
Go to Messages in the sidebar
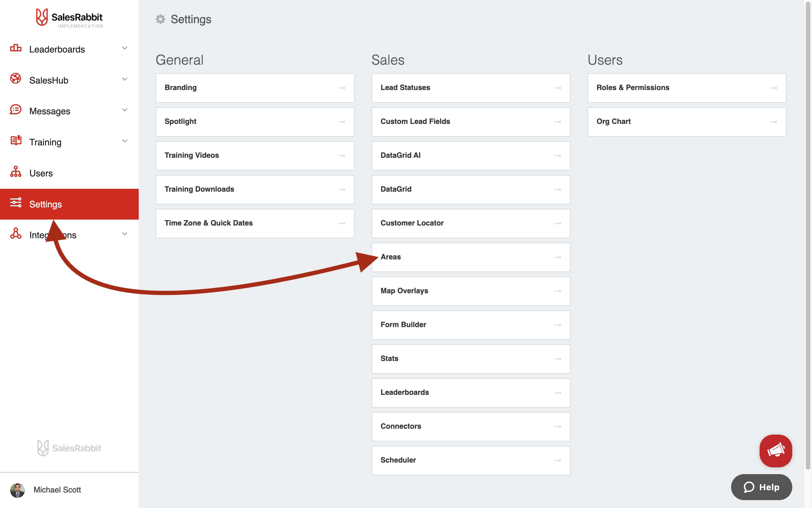click(69, 111)
